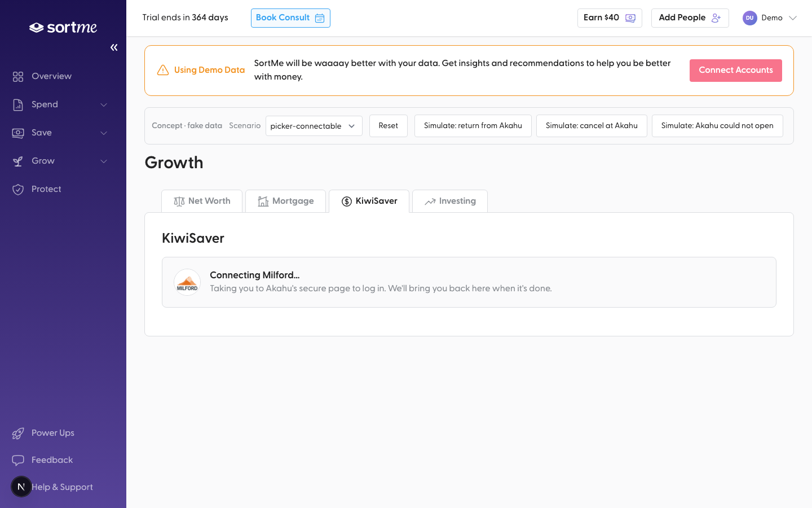812x508 pixels.
Task: Select the KiwiSaver tab
Action: [x=369, y=201]
